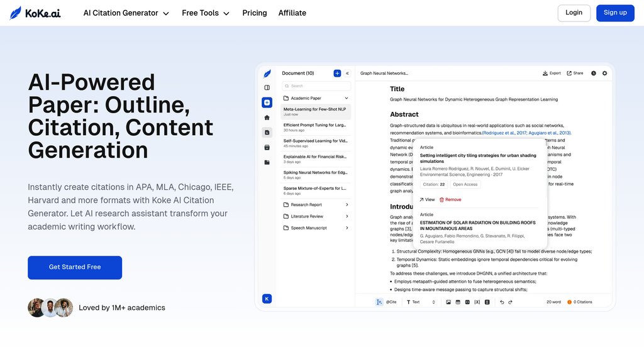Go to the Pricing page
The width and height of the screenshot is (644, 362).
click(x=255, y=13)
